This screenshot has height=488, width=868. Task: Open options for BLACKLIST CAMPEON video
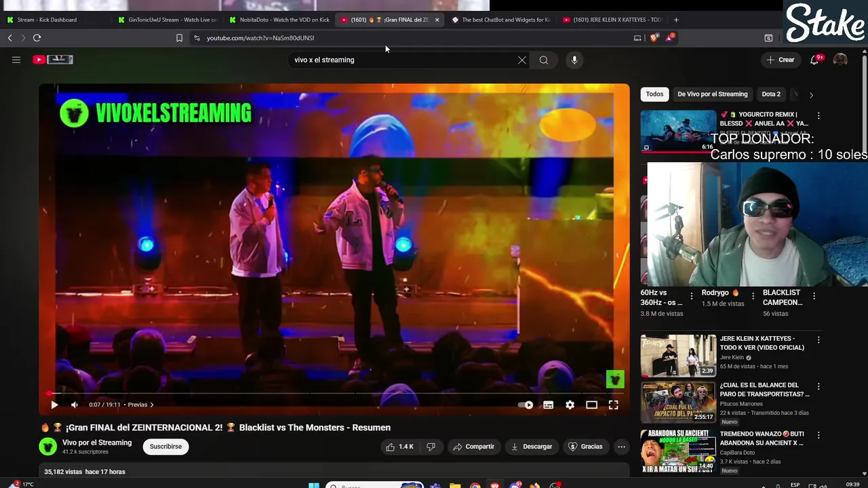pos(814,296)
